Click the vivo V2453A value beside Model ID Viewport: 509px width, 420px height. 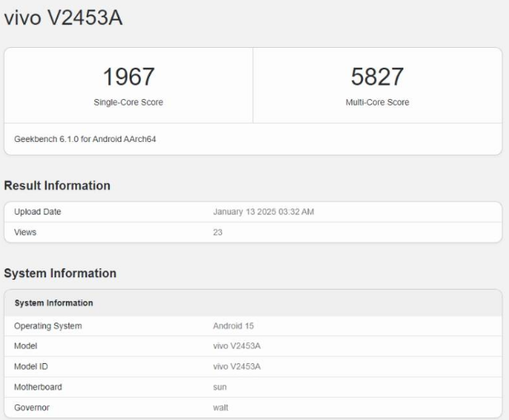[237, 366]
